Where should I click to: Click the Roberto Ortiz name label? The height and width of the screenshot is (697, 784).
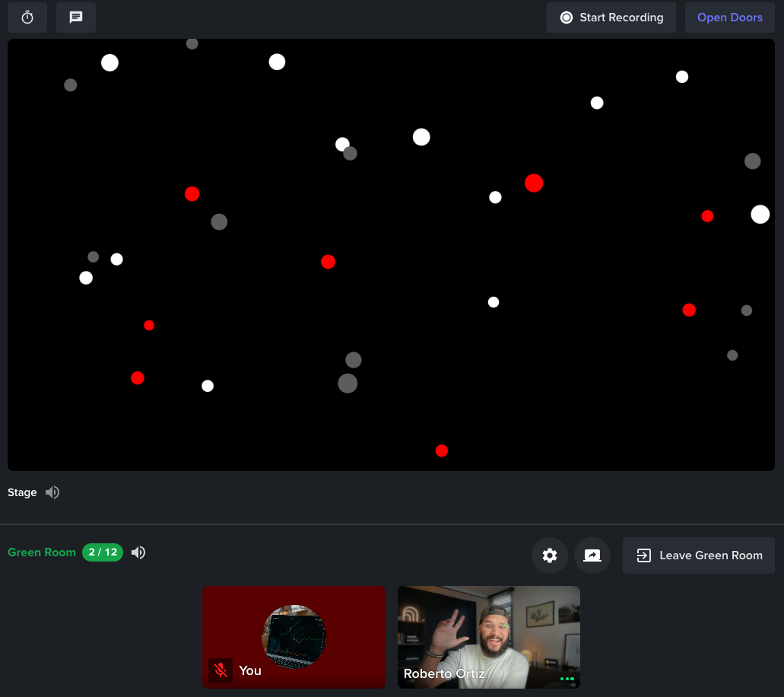coord(444,673)
